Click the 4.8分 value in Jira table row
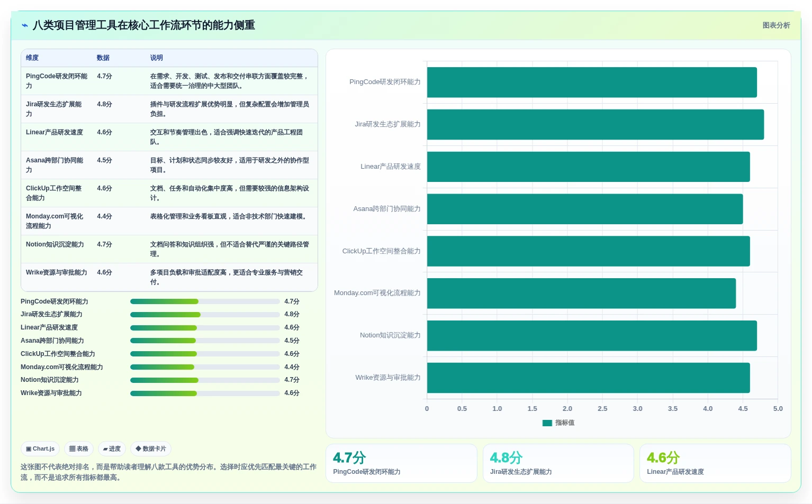Viewport: 812px width, 504px height. [x=104, y=104]
